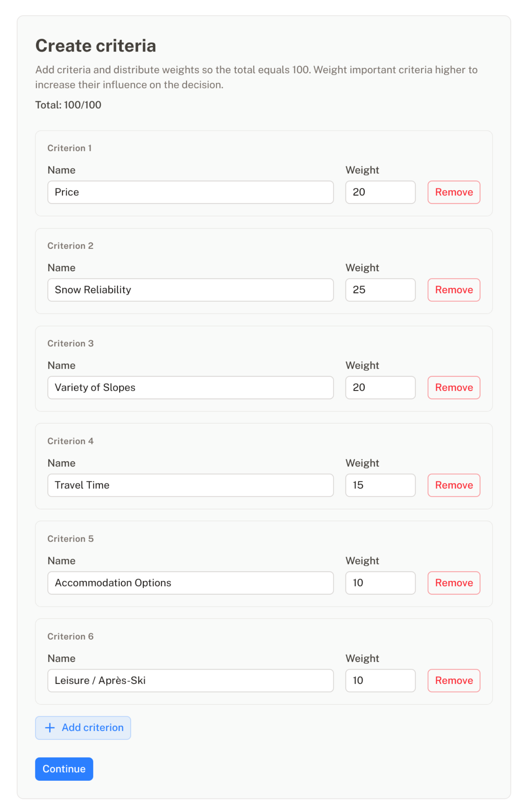
Task: Remove the Snow Reliability criterion
Action: [x=453, y=290]
